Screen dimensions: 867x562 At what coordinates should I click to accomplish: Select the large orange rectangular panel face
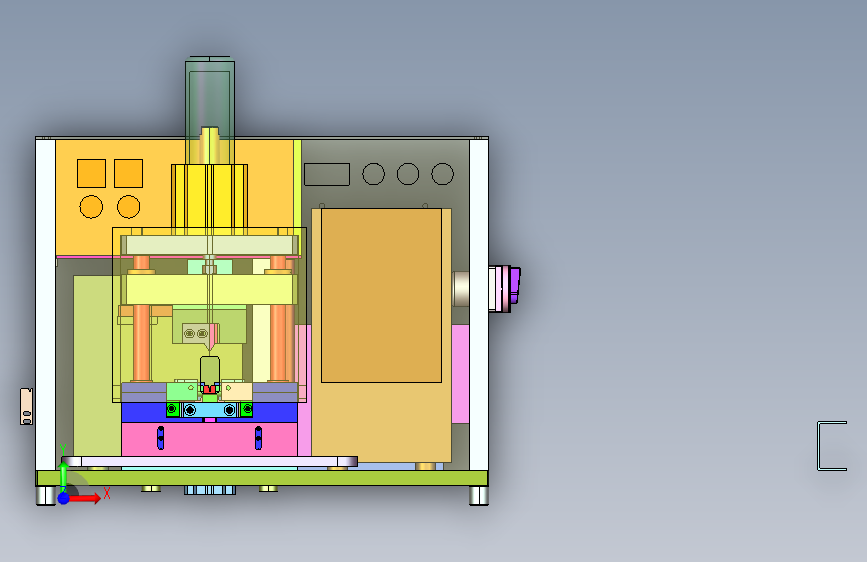point(382,295)
